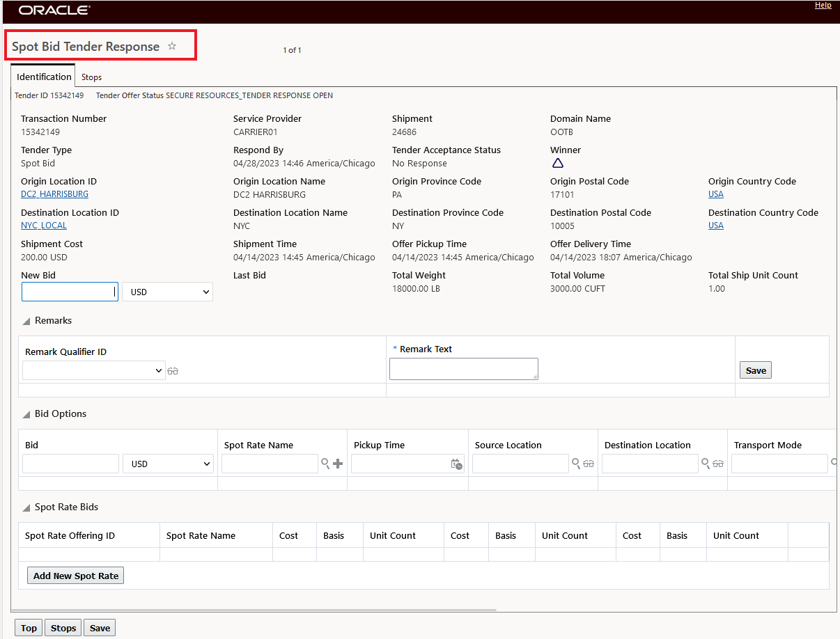Select the Identification tab

coord(44,77)
